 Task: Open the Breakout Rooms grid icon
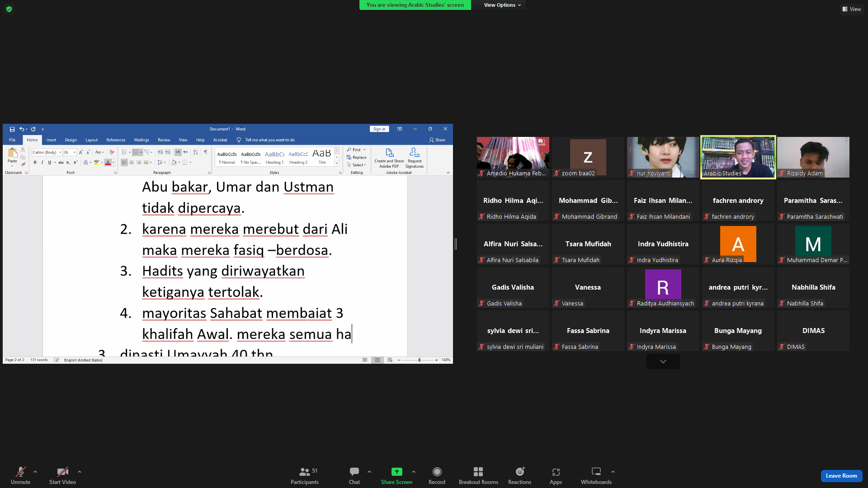click(478, 472)
